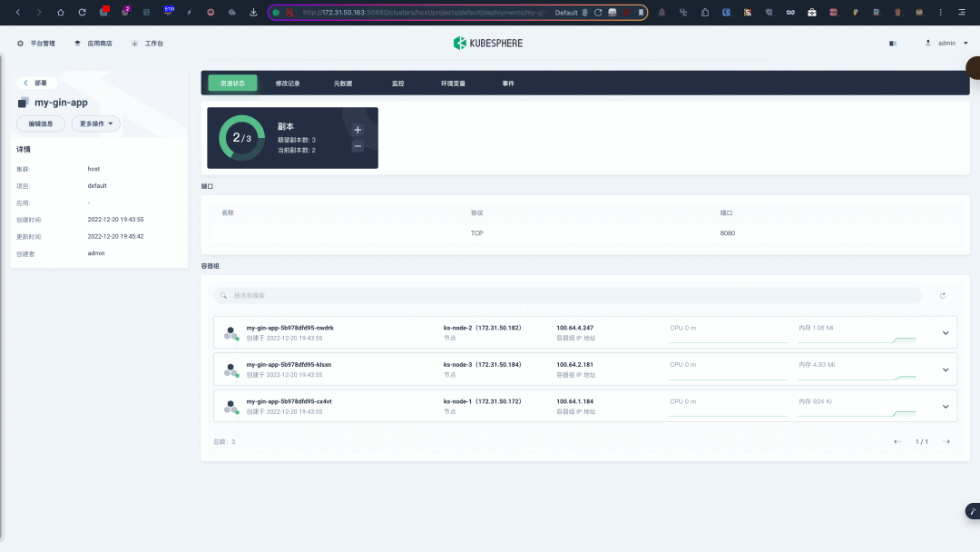Expand pod cx4vt row chevron

coord(946,407)
